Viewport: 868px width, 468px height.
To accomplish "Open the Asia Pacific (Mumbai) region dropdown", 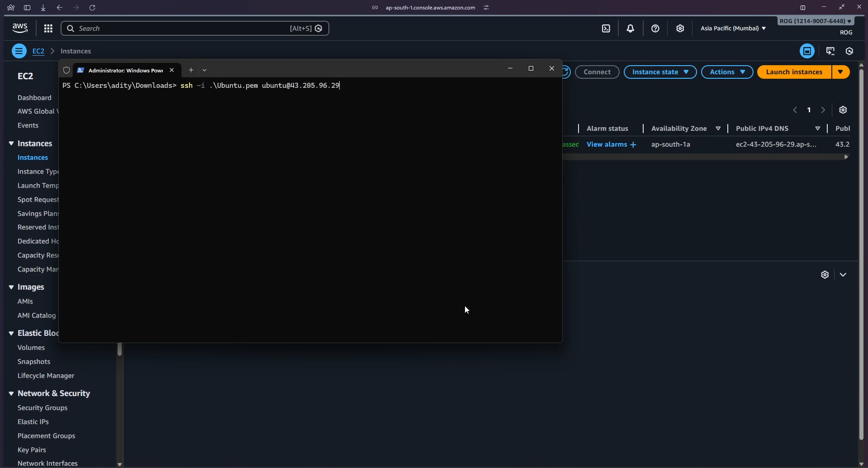I will pyautogui.click(x=733, y=28).
